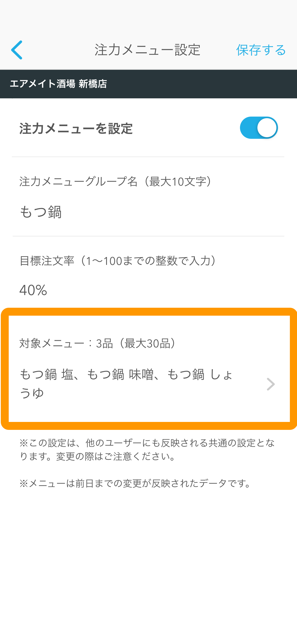Tap the 注力メニュー設定 page title

pyautogui.click(x=148, y=50)
